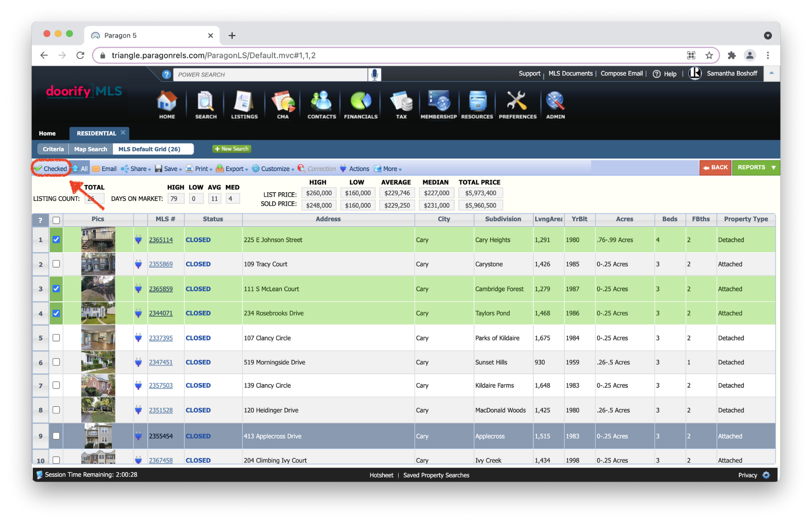Click the New Search button
Screen dimensions: 812x524
[x=232, y=149]
